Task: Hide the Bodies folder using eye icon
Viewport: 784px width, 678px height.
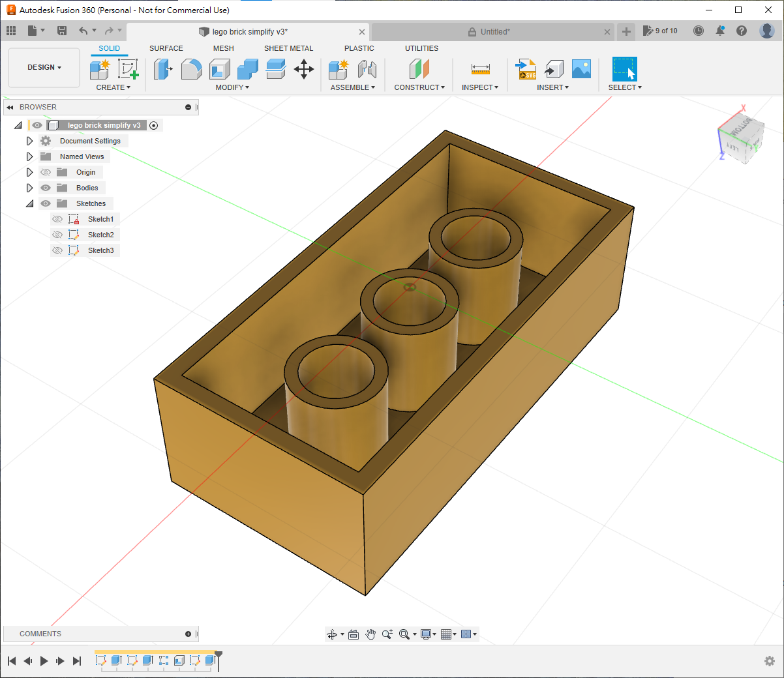Action: tap(46, 188)
